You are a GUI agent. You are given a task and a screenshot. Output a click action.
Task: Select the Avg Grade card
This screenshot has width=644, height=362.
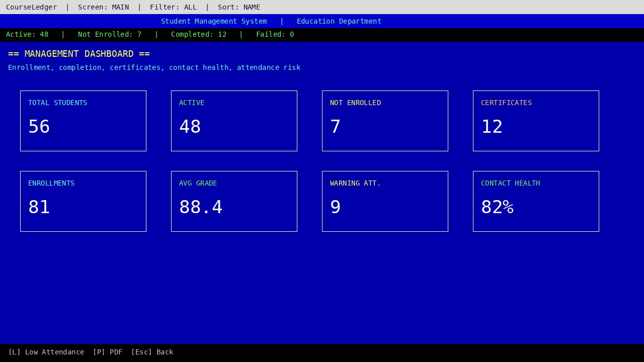point(234,201)
